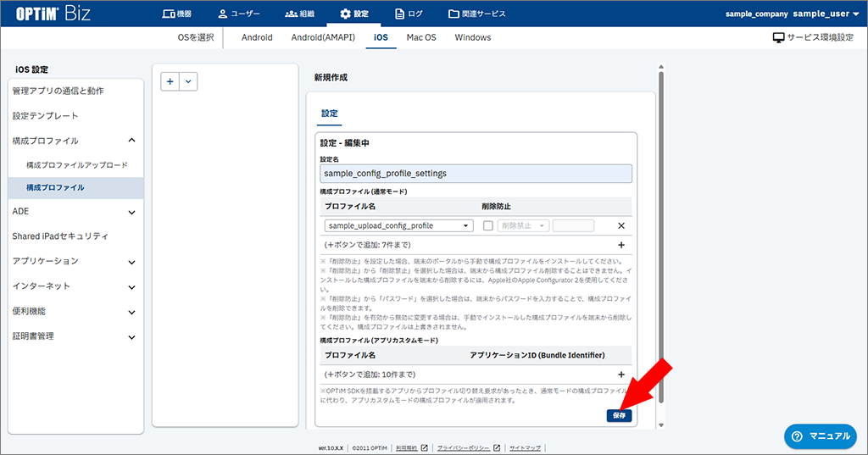Image resolution: width=868 pixels, height=455 pixels.
Task: Click the plus button in list panel
Action: click(170, 81)
